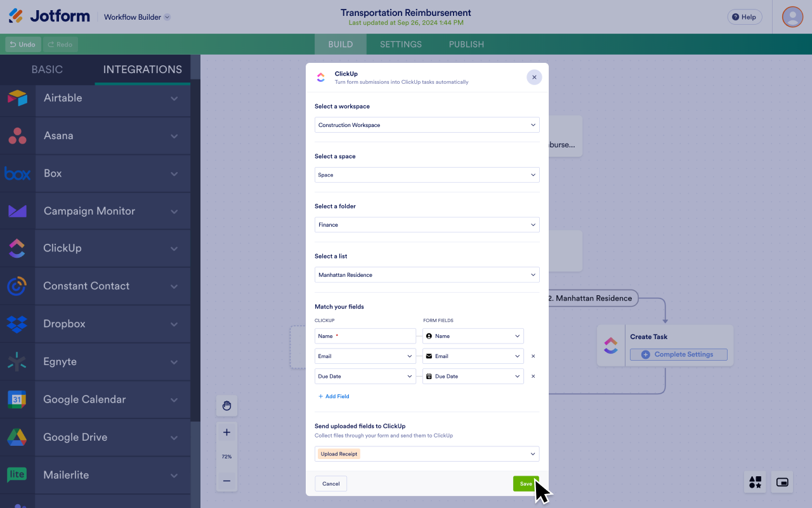Open the PUBLISH tab
Screen dimensions: 812x508
tap(466, 44)
